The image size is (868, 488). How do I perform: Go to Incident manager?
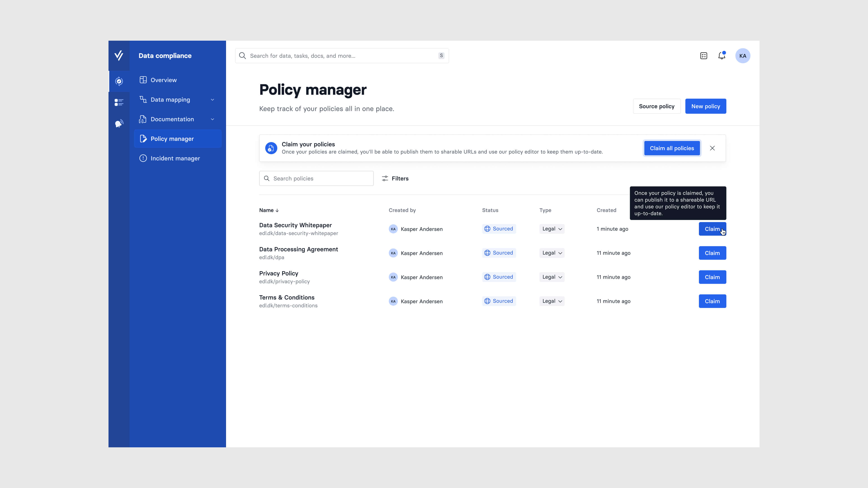point(175,158)
